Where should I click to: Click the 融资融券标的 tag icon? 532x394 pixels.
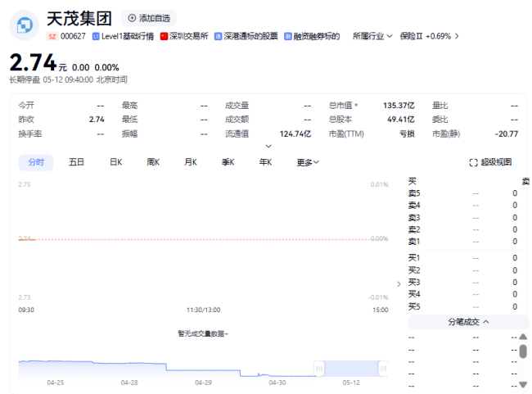point(287,37)
